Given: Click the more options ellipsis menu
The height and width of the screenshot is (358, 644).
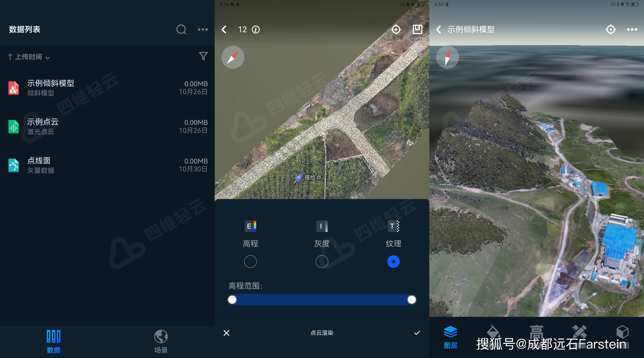Looking at the screenshot, I should (203, 30).
